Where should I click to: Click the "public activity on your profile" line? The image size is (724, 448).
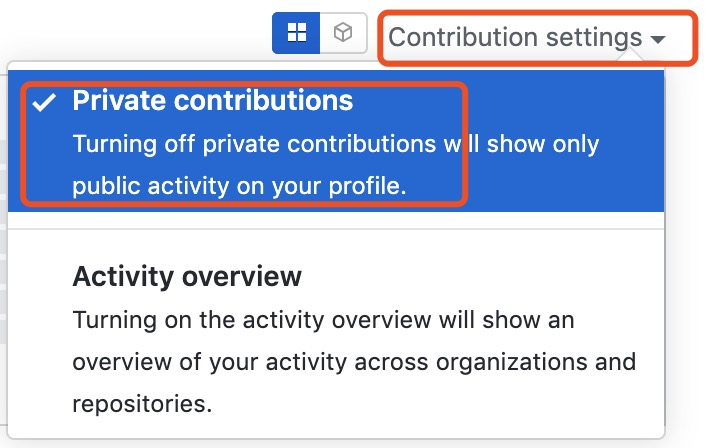point(239,186)
